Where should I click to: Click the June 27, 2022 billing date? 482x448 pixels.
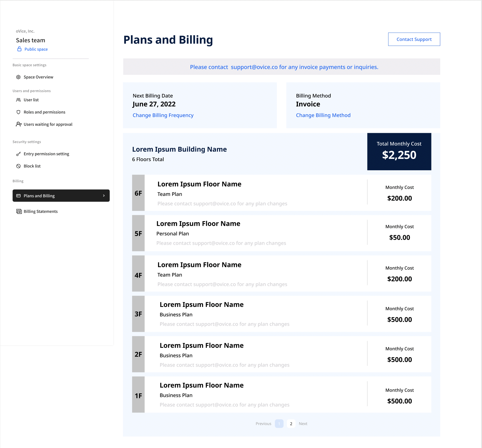[x=154, y=104]
